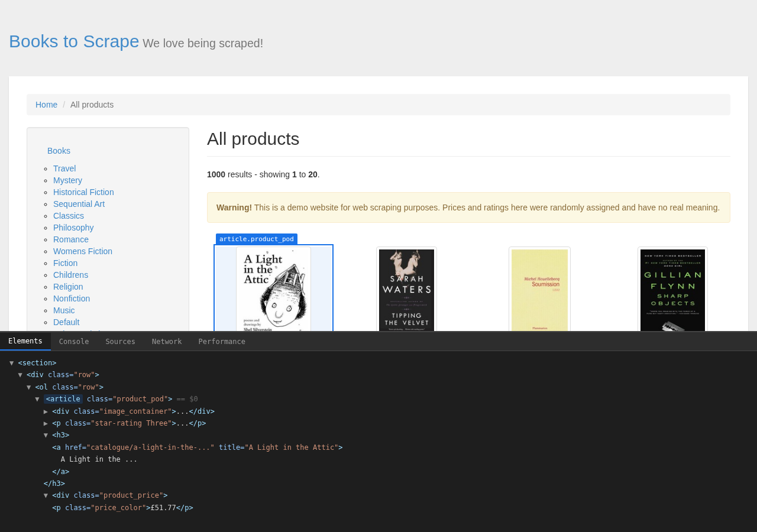
Task: Select the Mystery category
Action: point(67,180)
